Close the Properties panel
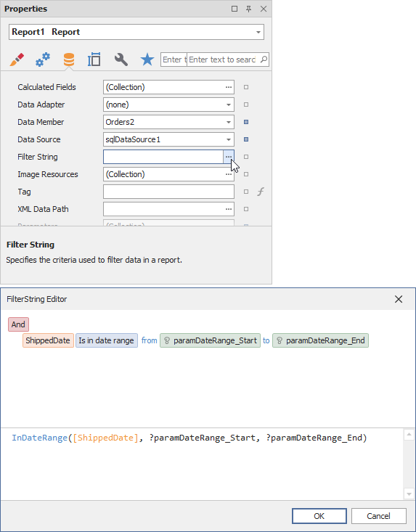 coord(264,9)
